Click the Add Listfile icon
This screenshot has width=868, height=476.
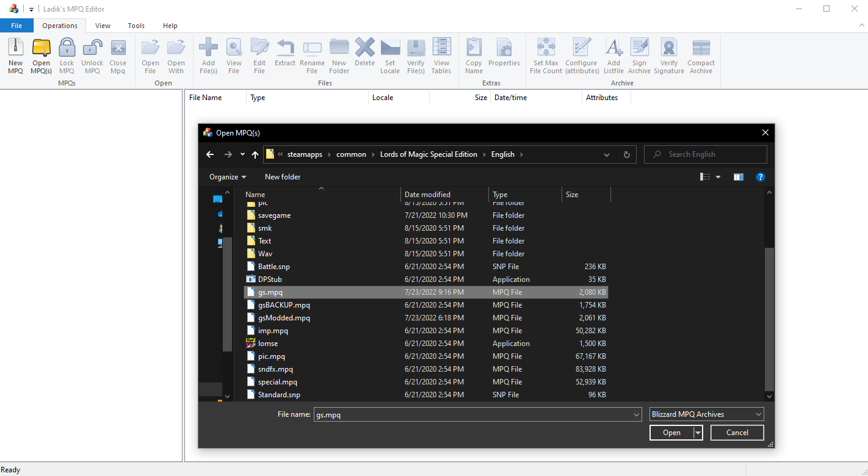click(613, 48)
